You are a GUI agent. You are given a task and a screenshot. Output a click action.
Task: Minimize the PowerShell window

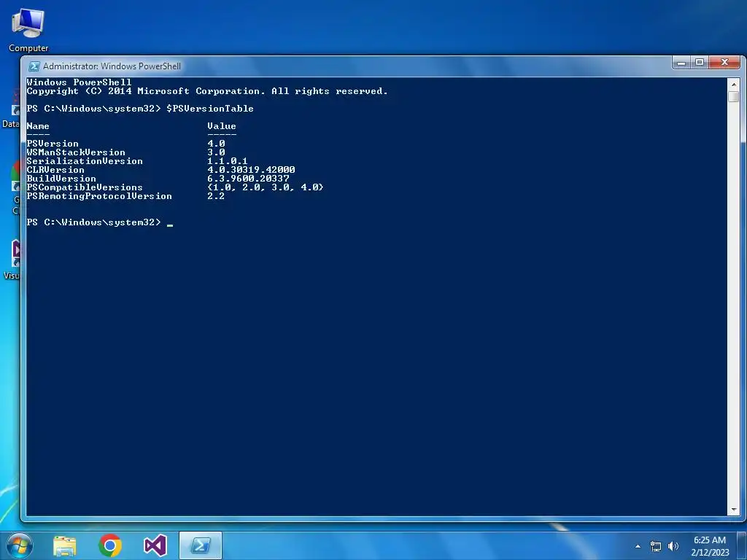682,63
